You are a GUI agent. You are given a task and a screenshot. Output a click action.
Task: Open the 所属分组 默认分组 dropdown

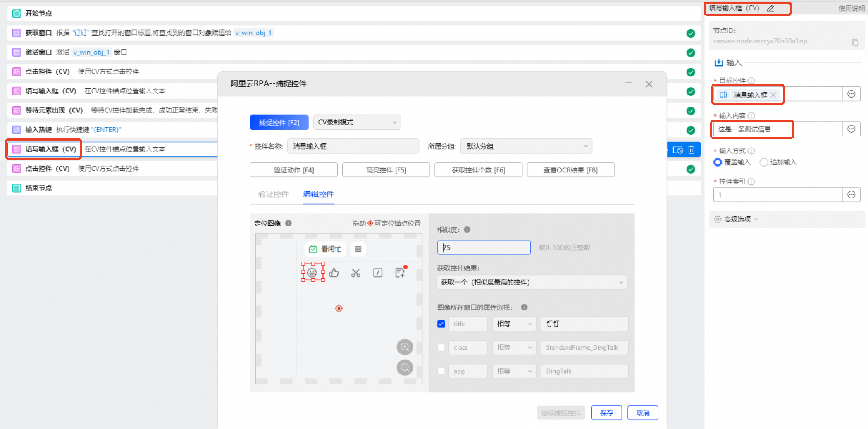pos(526,146)
